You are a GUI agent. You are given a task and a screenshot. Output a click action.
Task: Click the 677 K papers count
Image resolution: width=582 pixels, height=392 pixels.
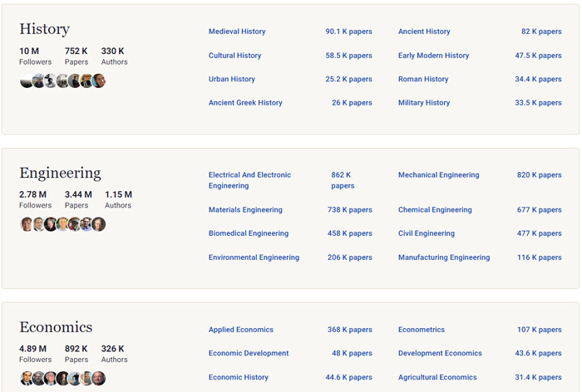(x=539, y=209)
